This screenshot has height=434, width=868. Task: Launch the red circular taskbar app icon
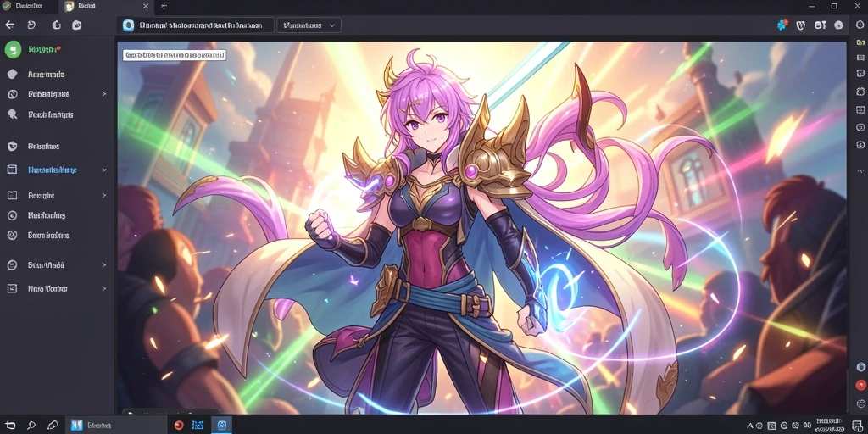point(179,426)
